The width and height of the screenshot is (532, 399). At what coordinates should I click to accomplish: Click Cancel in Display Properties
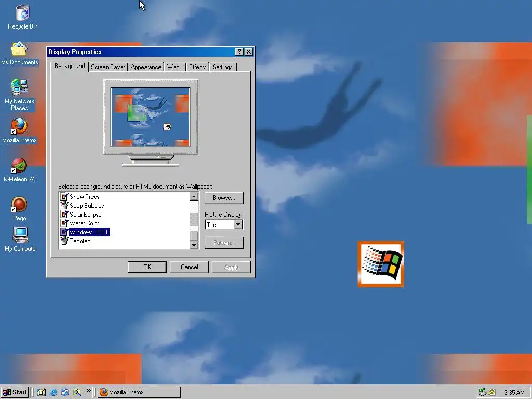pyautogui.click(x=189, y=267)
